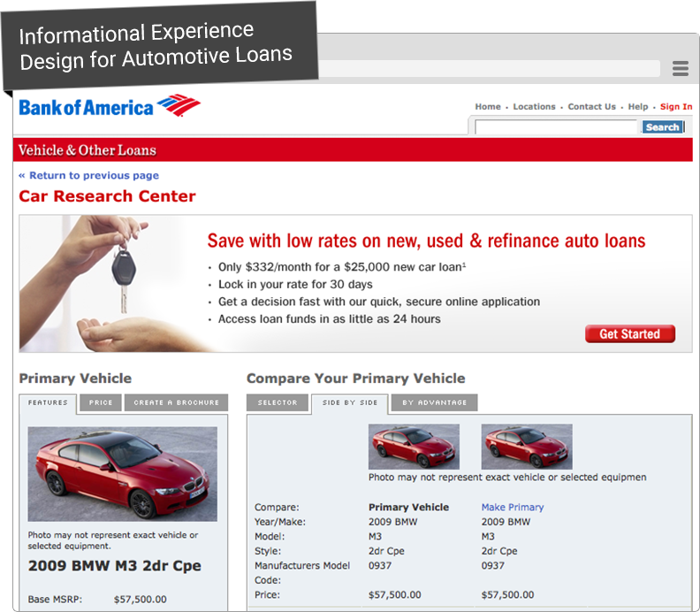Open the Create a Brochure tab
700x612 pixels.
[177, 402]
